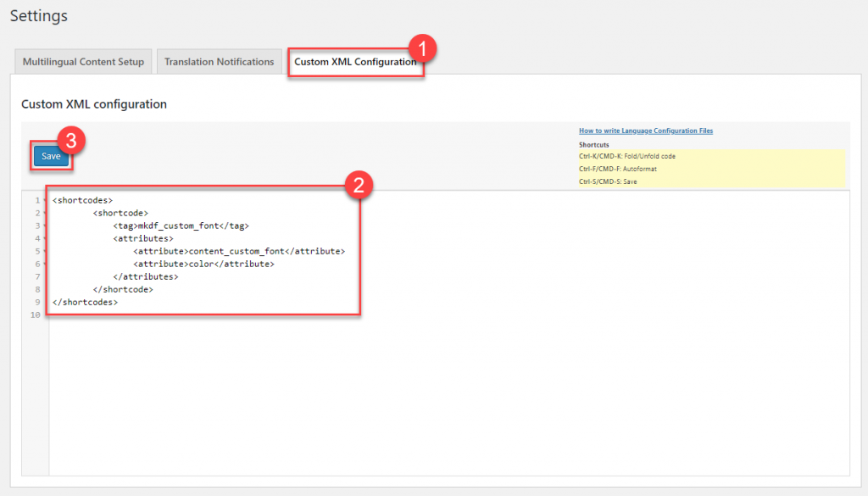The width and height of the screenshot is (868, 496).
Task: Click the color attribute line
Action: [203, 264]
